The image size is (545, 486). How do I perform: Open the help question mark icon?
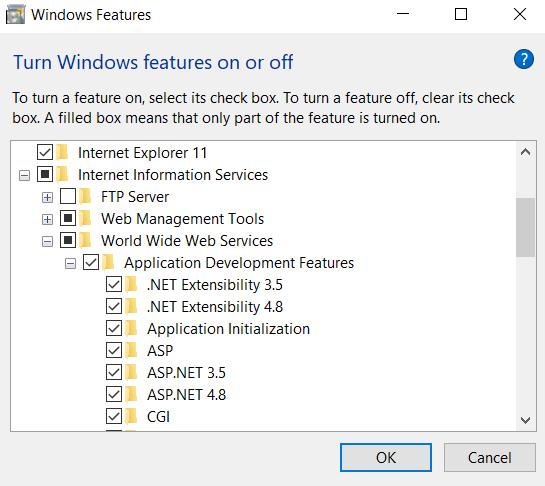pos(524,59)
